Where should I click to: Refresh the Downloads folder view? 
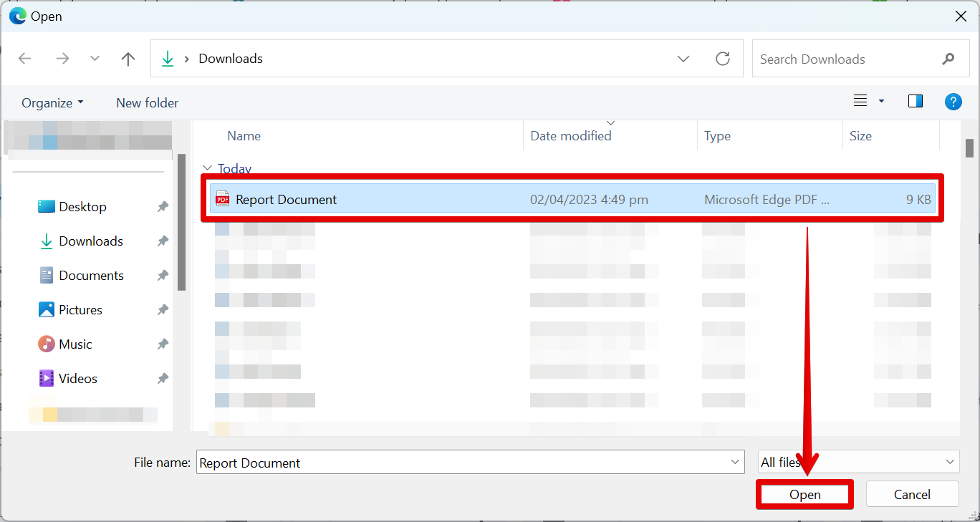click(723, 59)
